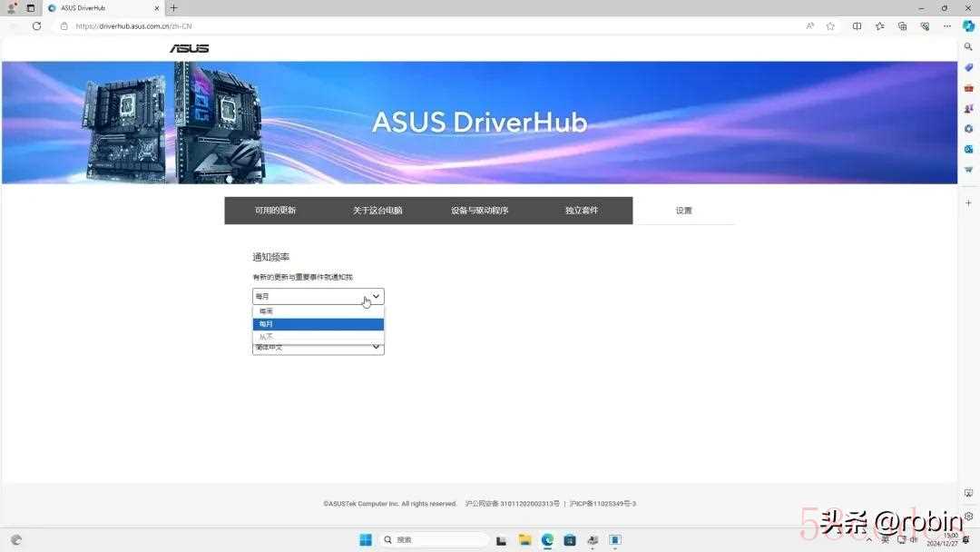Switch to the 关于这台电脑 tab
The height and width of the screenshot is (552, 980).
tap(377, 211)
